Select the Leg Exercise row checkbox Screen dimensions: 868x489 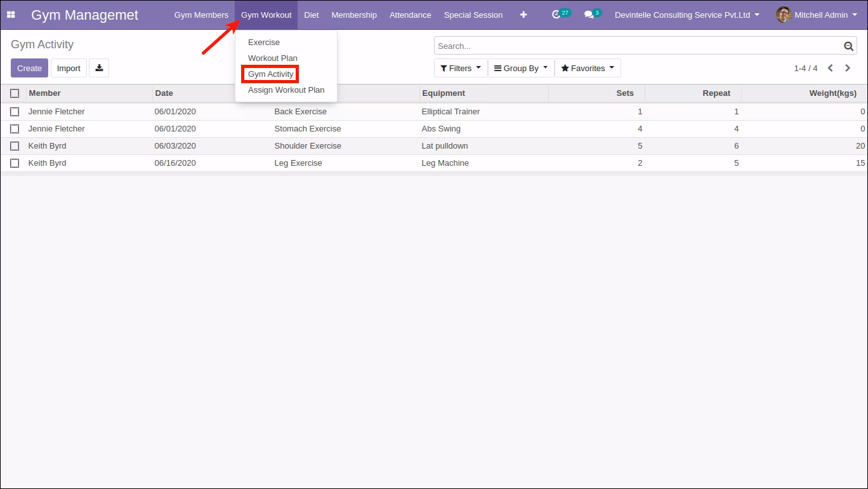[15, 163]
